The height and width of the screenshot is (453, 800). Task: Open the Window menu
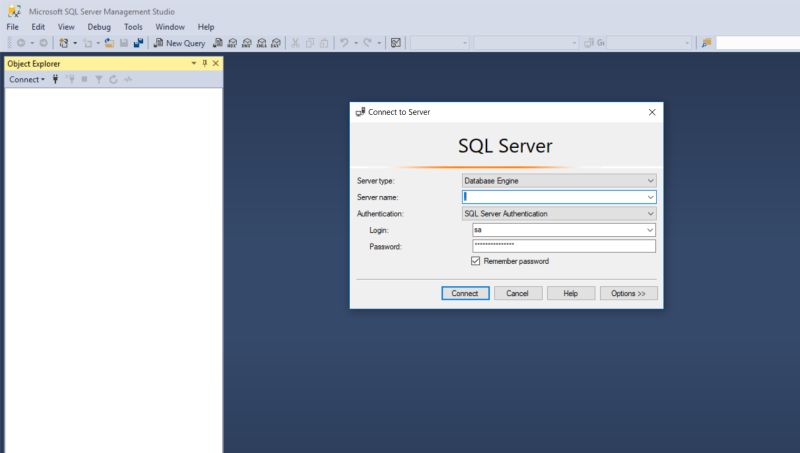coord(170,27)
